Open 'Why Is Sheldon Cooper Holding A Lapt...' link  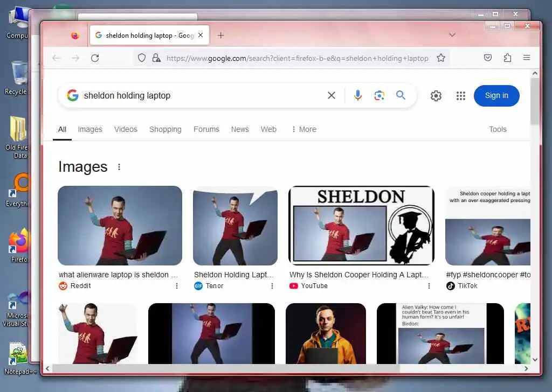click(x=358, y=275)
